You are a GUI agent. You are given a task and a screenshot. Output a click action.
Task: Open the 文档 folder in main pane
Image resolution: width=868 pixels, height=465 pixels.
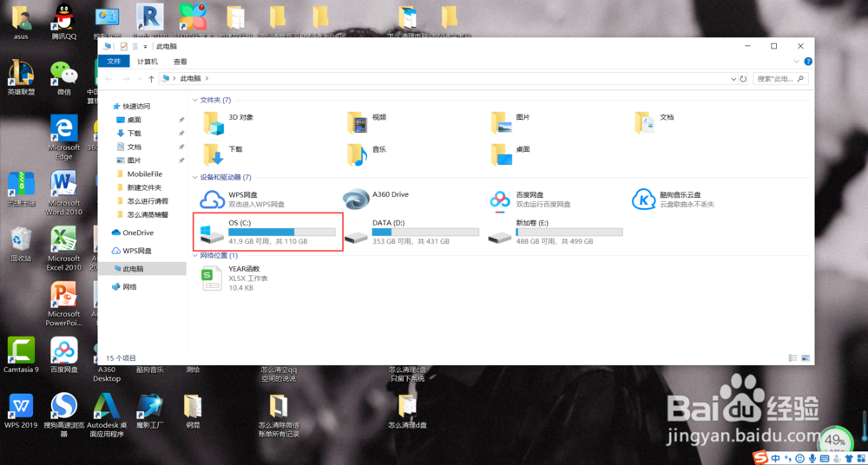(x=654, y=122)
